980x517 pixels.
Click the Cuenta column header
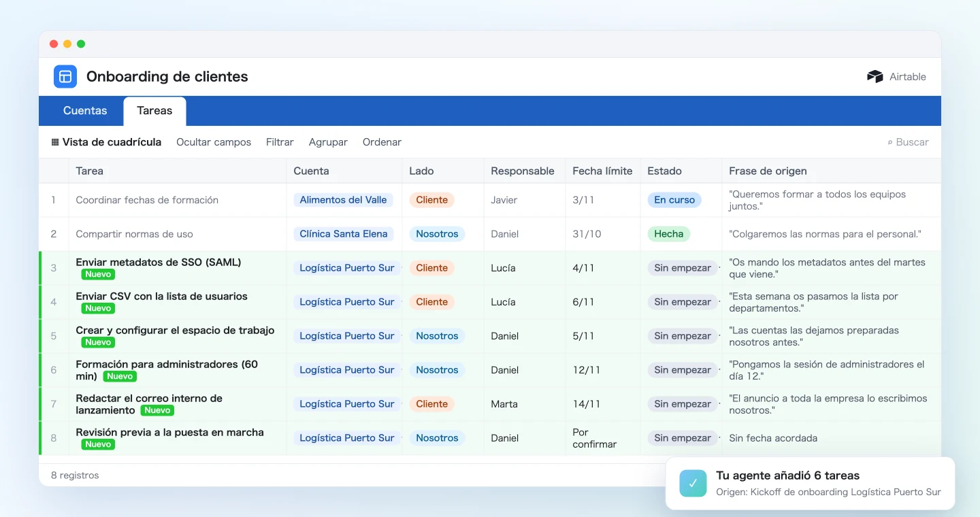344,171
